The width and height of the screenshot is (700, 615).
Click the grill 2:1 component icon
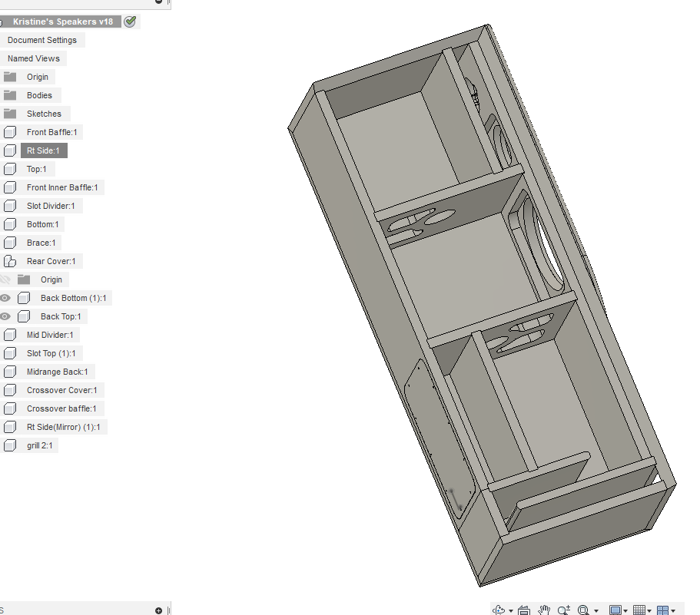pos(10,445)
